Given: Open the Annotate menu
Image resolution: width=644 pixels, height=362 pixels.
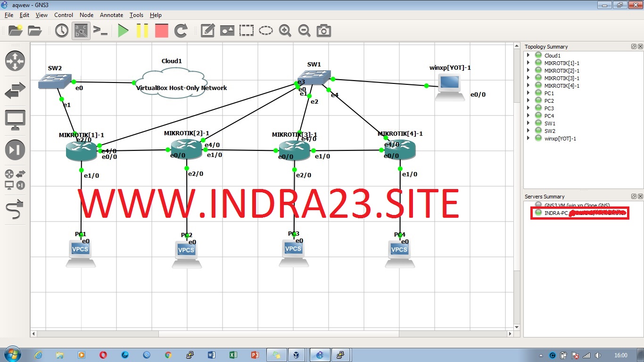Looking at the screenshot, I should tap(111, 15).
